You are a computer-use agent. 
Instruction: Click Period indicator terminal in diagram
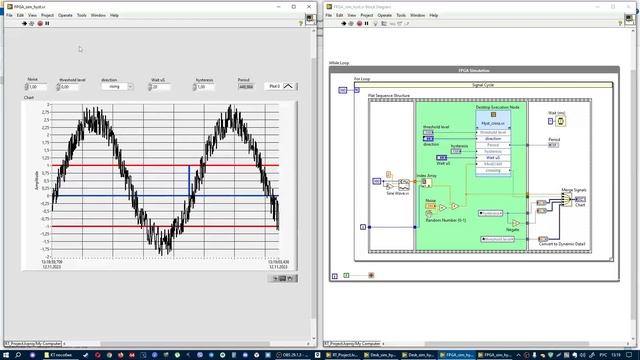pos(553,145)
